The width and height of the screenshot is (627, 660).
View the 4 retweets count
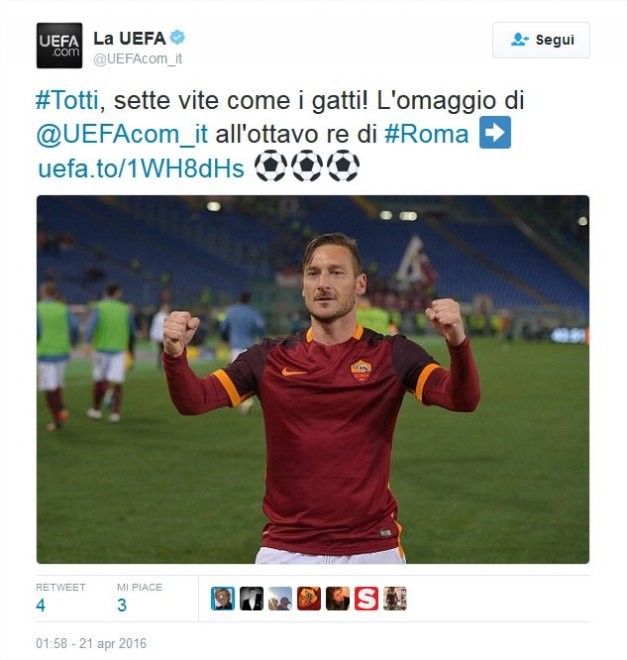click(41, 605)
